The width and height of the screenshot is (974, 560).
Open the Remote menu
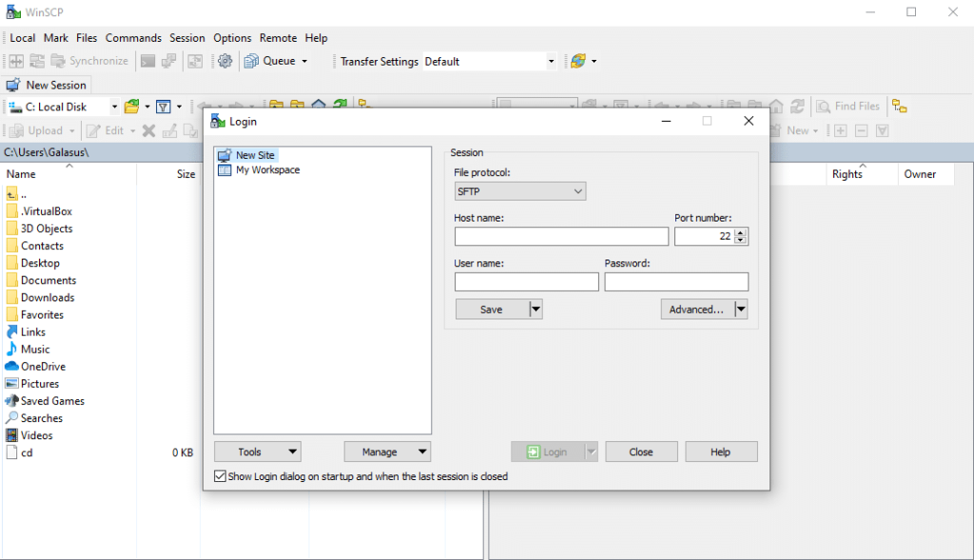[x=279, y=38]
